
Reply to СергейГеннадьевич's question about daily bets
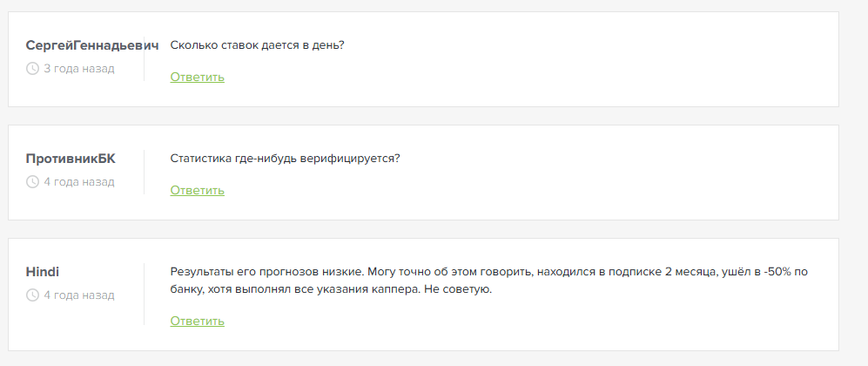[197, 77]
